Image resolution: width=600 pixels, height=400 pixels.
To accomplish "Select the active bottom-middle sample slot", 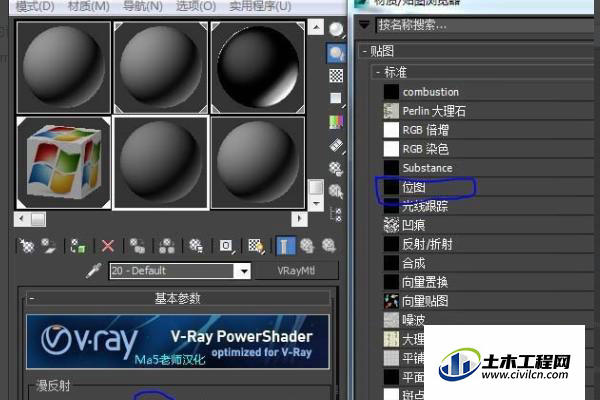I will point(161,162).
